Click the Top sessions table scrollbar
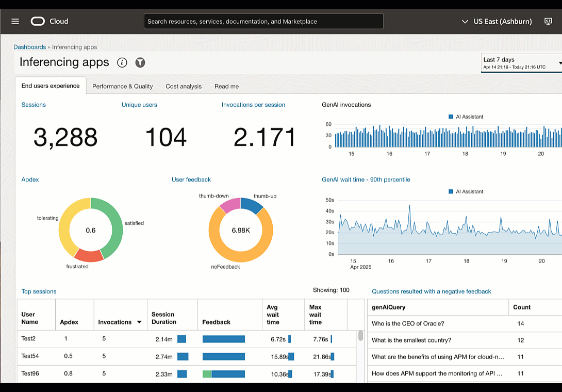Screen dimensions: 562x392 [360, 336]
